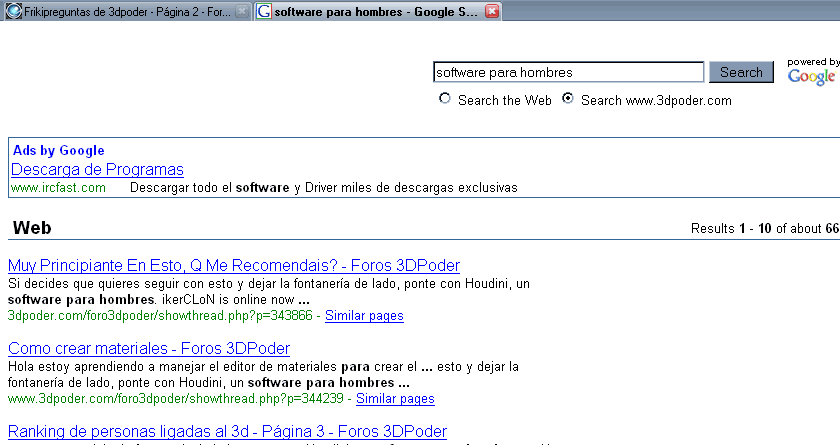This screenshot has width=840, height=445.
Task: Click the Frikipreguntas tab favicon
Action: (13, 11)
